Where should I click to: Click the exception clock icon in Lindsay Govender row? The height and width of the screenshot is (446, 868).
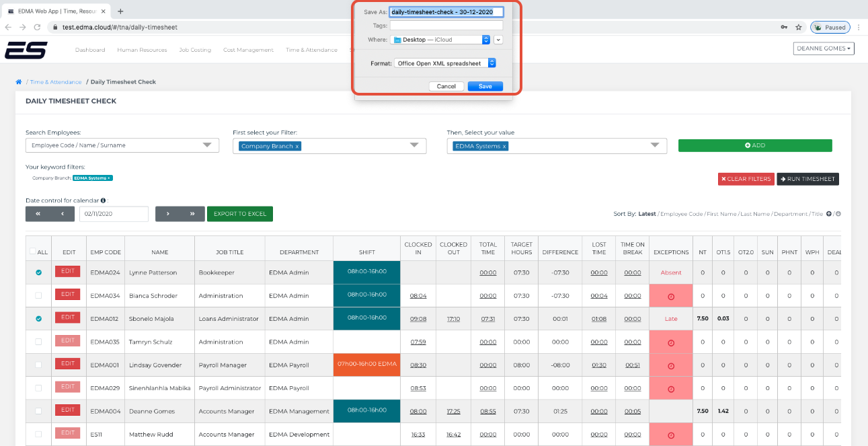670,366
